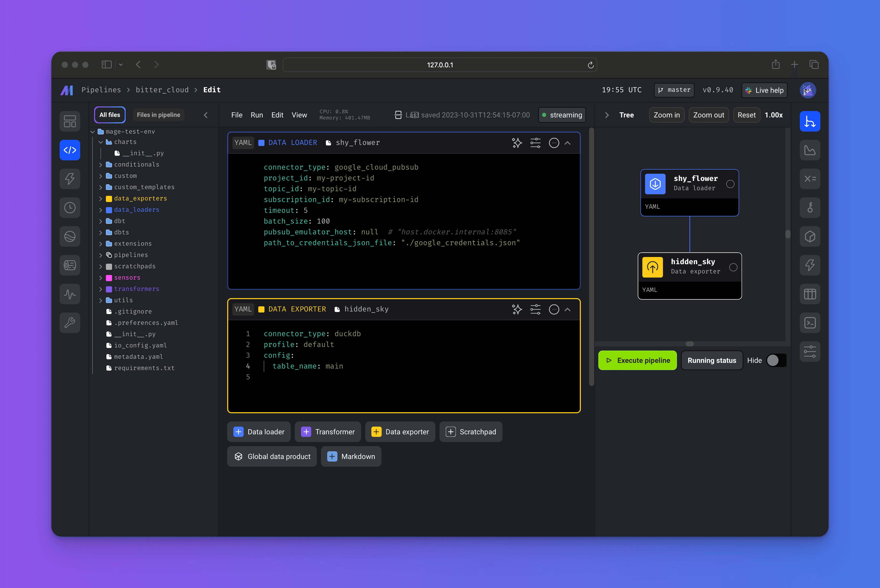Open the charts icon in right sidebar
Screen dimensions: 880x588
810,150
